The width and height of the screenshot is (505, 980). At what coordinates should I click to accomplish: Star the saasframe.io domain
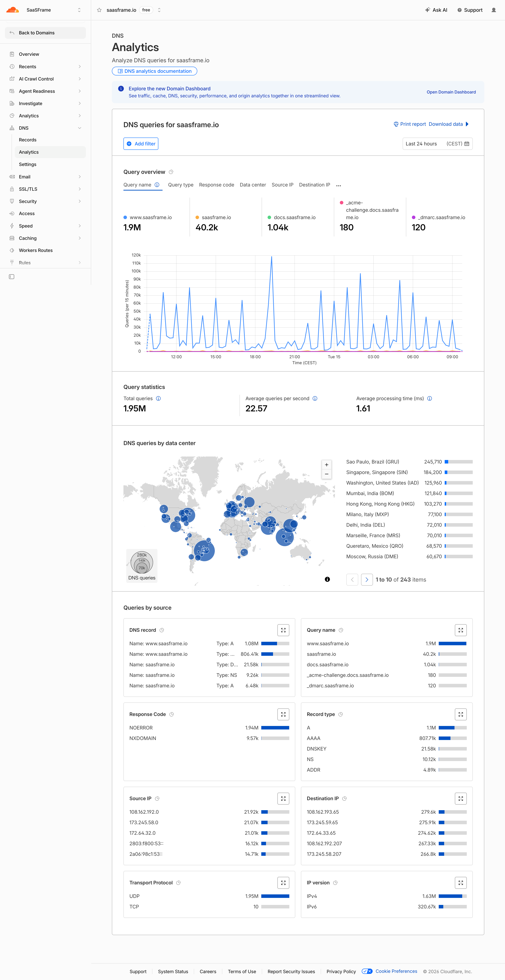[99, 10]
